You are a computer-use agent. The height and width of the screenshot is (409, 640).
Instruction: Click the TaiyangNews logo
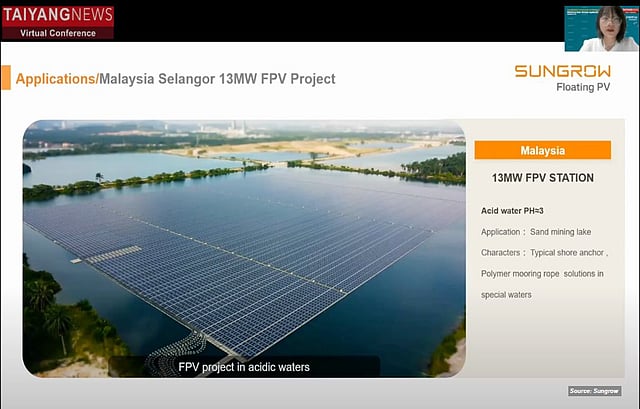[57, 16]
